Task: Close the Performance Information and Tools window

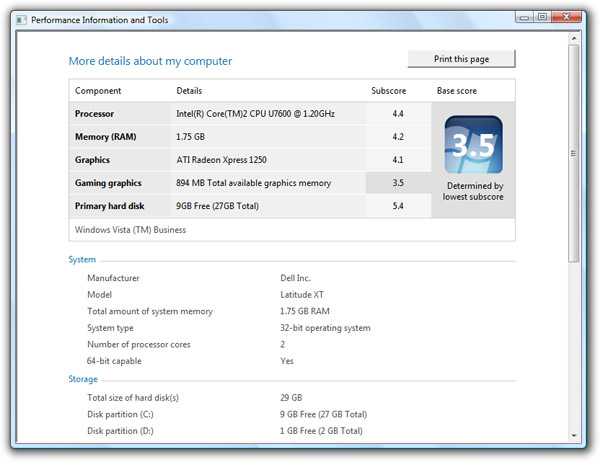Action: click(x=566, y=17)
